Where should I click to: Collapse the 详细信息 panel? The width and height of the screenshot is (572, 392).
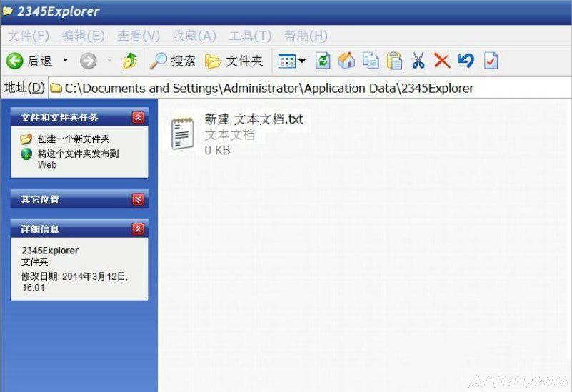(x=138, y=229)
